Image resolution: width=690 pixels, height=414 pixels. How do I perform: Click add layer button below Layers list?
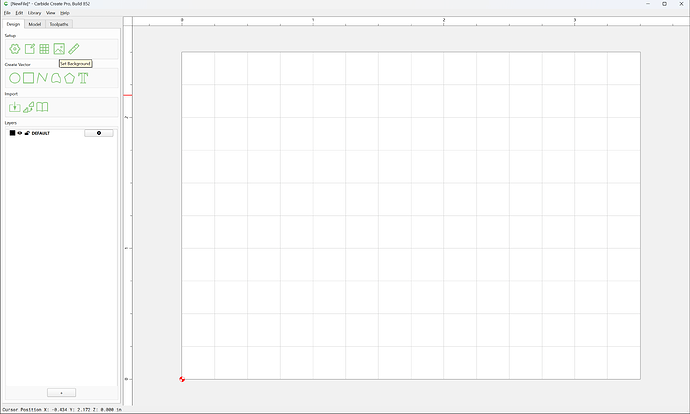62,392
